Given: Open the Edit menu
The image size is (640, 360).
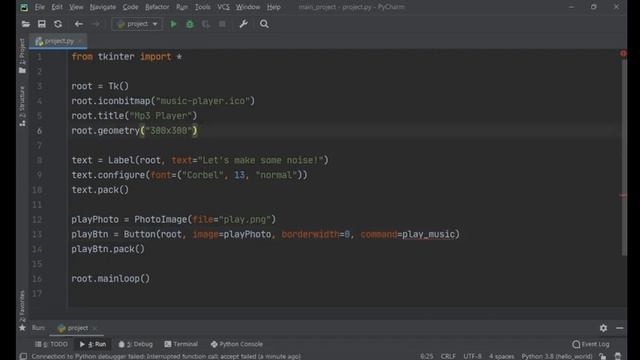Looking at the screenshot, I should point(57,7).
